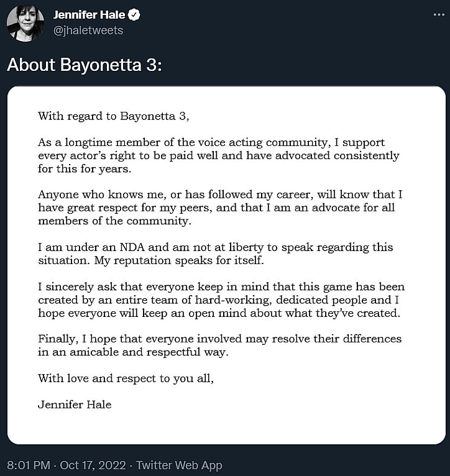Click "With regard to Bayonetta 3," in statement
This screenshot has height=476, width=450.
[113, 116]
